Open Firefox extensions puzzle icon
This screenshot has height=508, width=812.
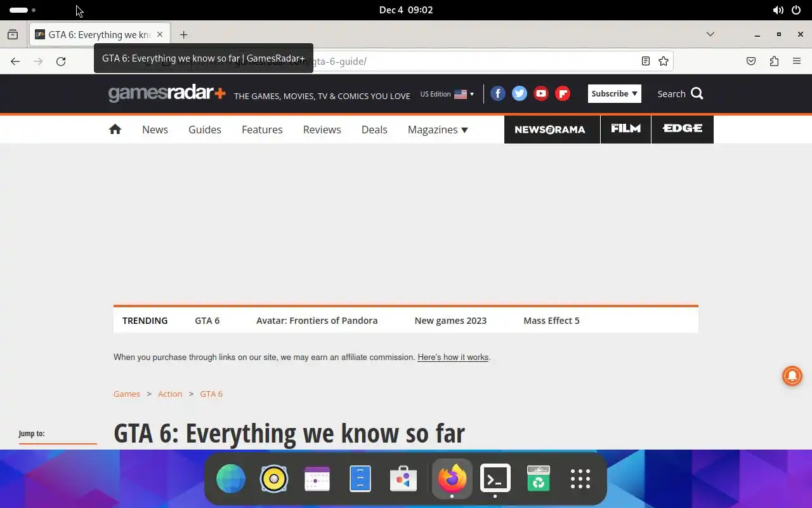click(774, 61)
